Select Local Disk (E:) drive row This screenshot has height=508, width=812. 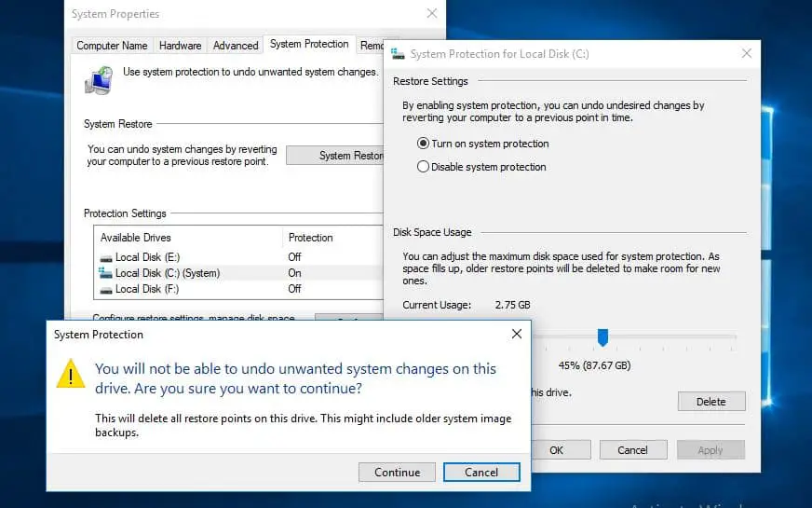point(238,257)
